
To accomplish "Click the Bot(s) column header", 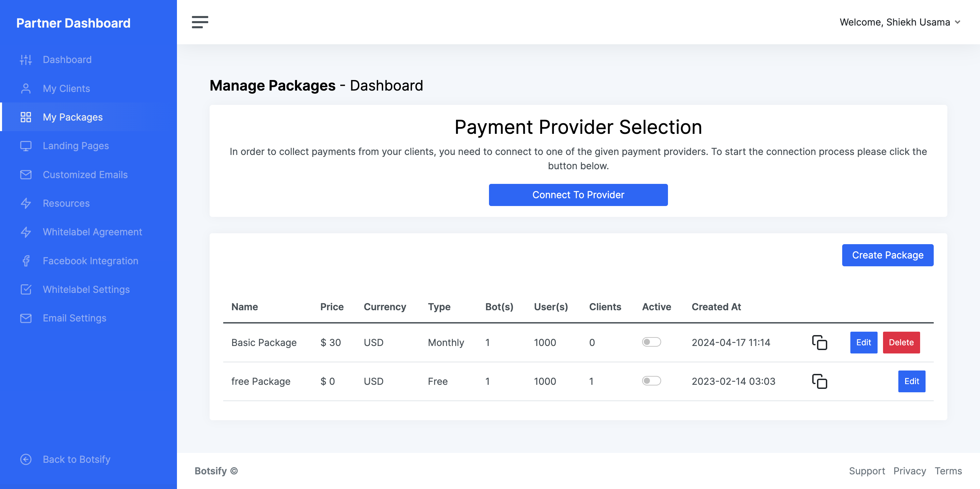I will pyautogui.click(x=499, y=307).
